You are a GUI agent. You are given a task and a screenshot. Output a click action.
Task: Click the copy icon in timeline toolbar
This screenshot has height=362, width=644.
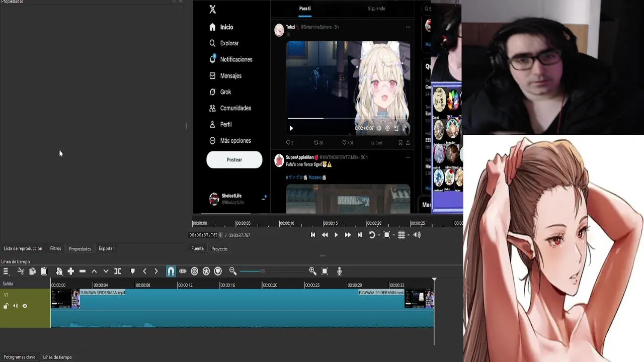pos(32,271)
